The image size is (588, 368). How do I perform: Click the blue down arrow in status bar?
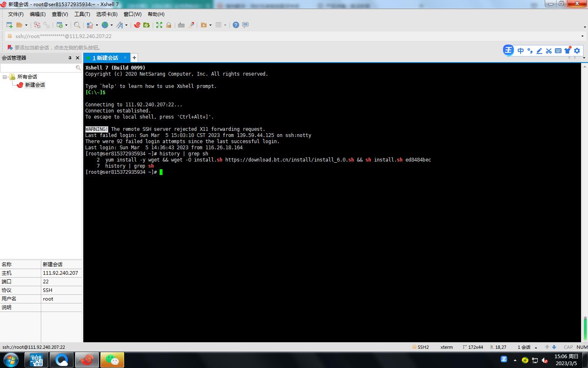click(x=554, y=347)
